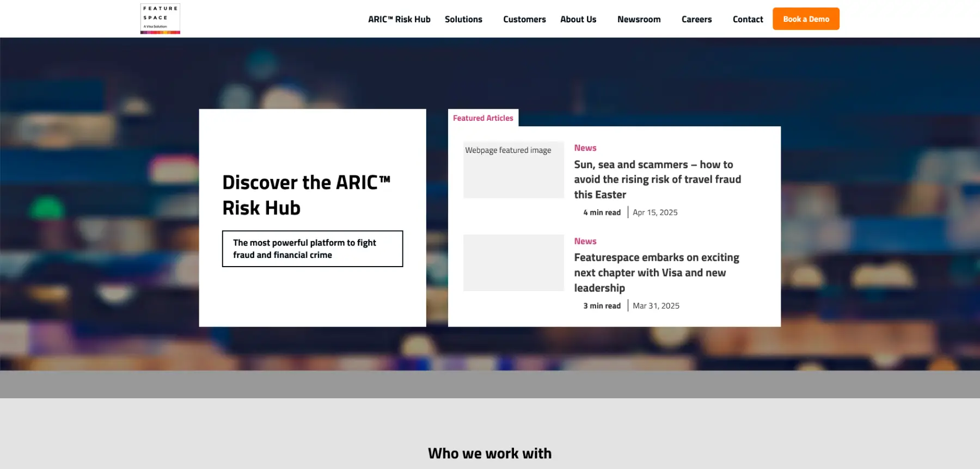Open the second article's blank thumbnail image
This screenshot has width=980, height=469.
point(513,263)
